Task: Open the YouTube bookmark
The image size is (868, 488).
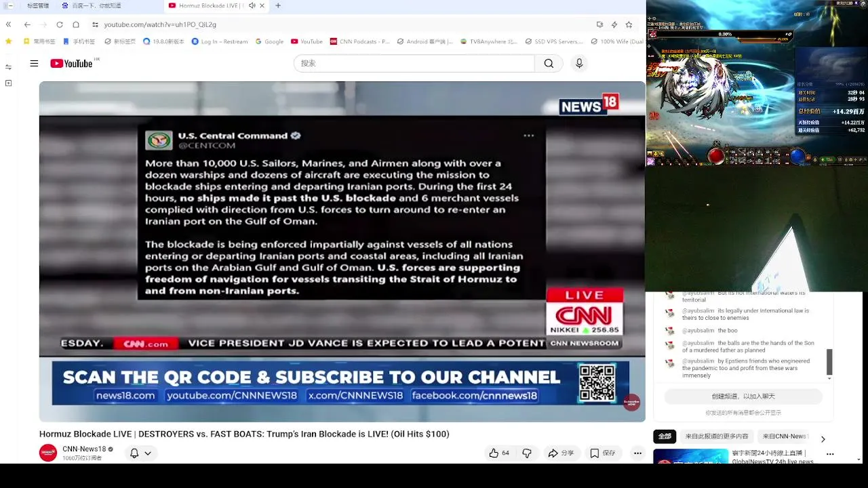Action: tap(307, 41)
